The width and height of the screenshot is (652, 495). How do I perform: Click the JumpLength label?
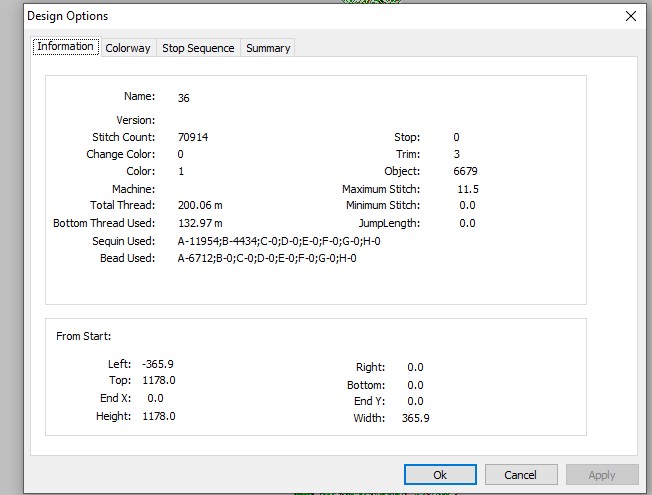389,223
